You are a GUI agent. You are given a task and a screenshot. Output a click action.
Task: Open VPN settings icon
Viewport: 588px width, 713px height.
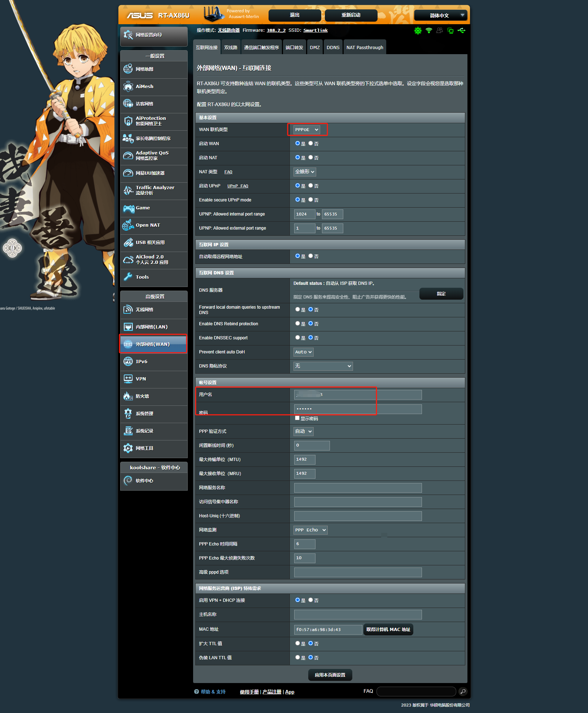(128, 379)
